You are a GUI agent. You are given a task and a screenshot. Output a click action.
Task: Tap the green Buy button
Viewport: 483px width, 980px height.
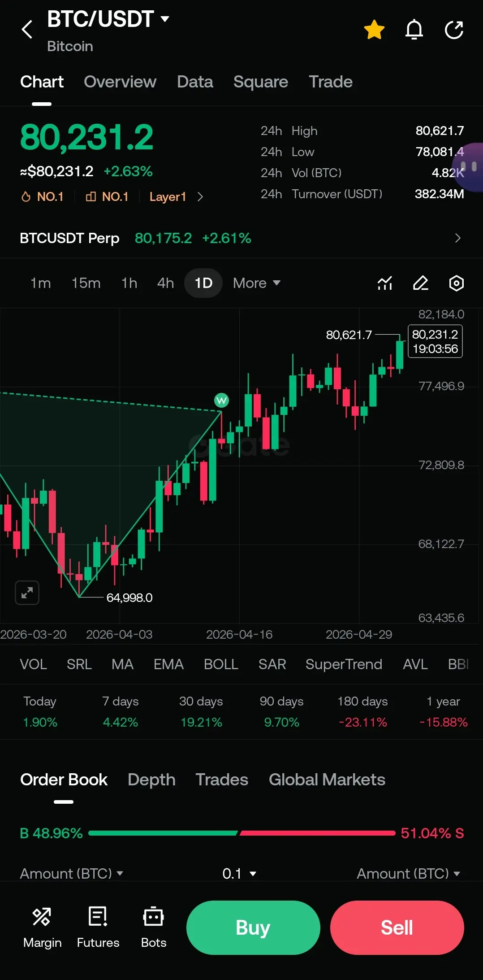(253, 928)
